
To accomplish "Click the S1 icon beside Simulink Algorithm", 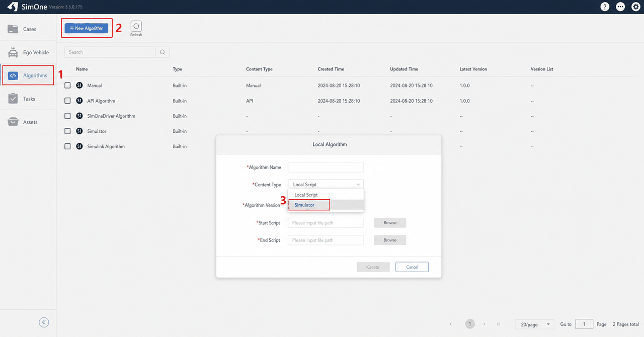I will pyautogui.click(x=79, y=146).
